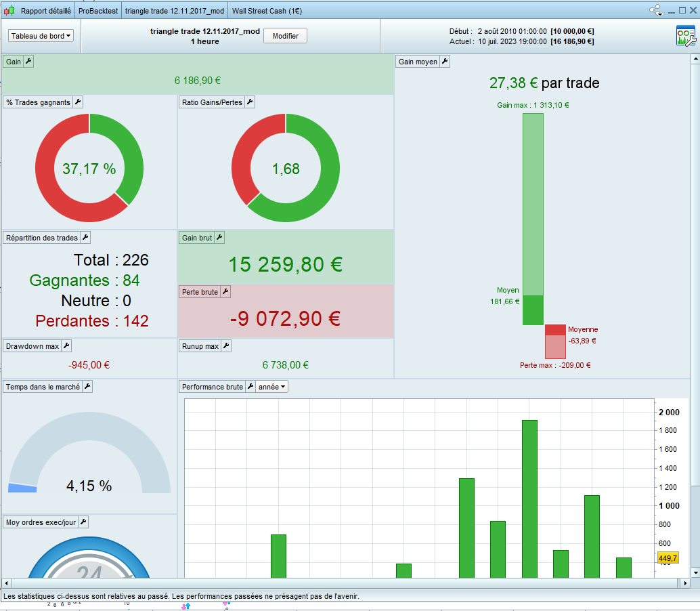Screen dimensions: 700x611
Task: Click the tallest green bar in performance chart
Action: (x=529, y=499)
